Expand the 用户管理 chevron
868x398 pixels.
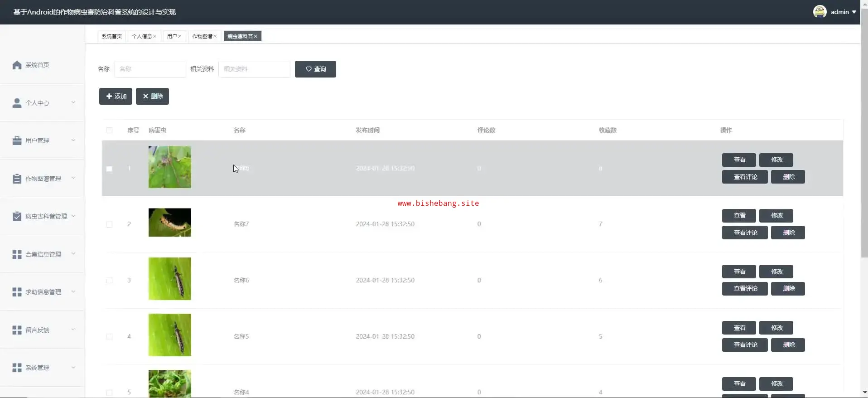(x=73, y=140)
